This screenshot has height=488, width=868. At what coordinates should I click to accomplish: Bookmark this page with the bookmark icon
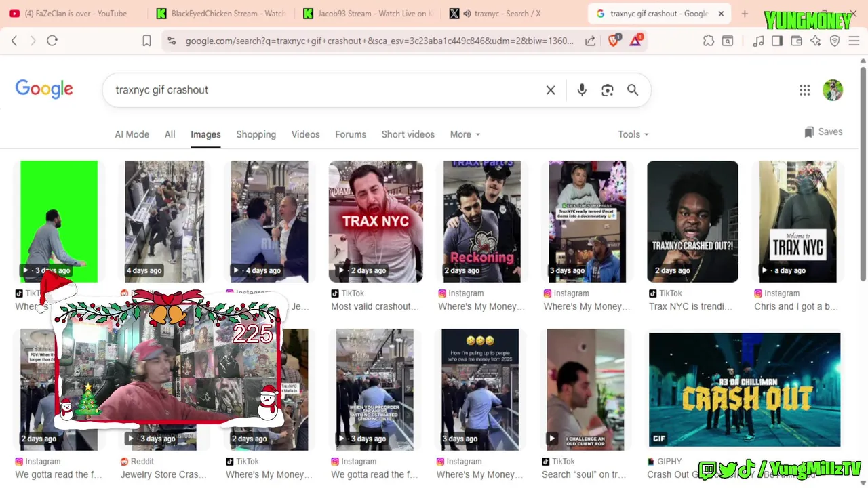coord(146,41)
